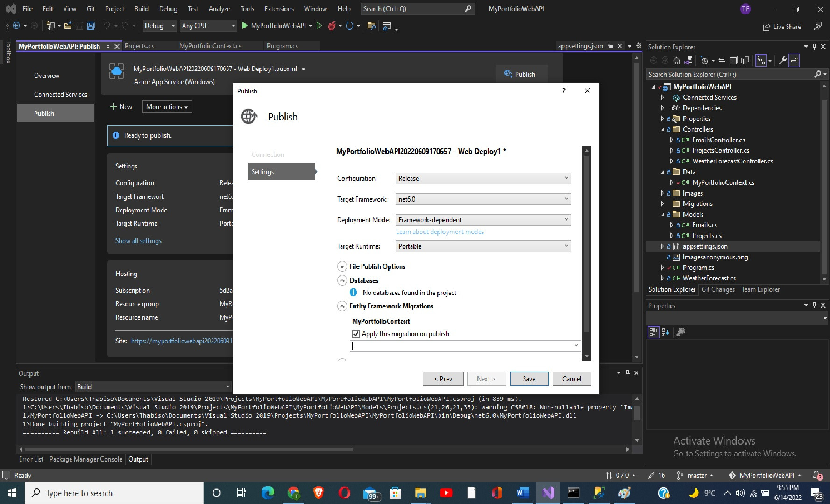Viewport: 830px width, 504px height.
Task: Click the Send Feedback person icon
Action: (x=818, y=26)
